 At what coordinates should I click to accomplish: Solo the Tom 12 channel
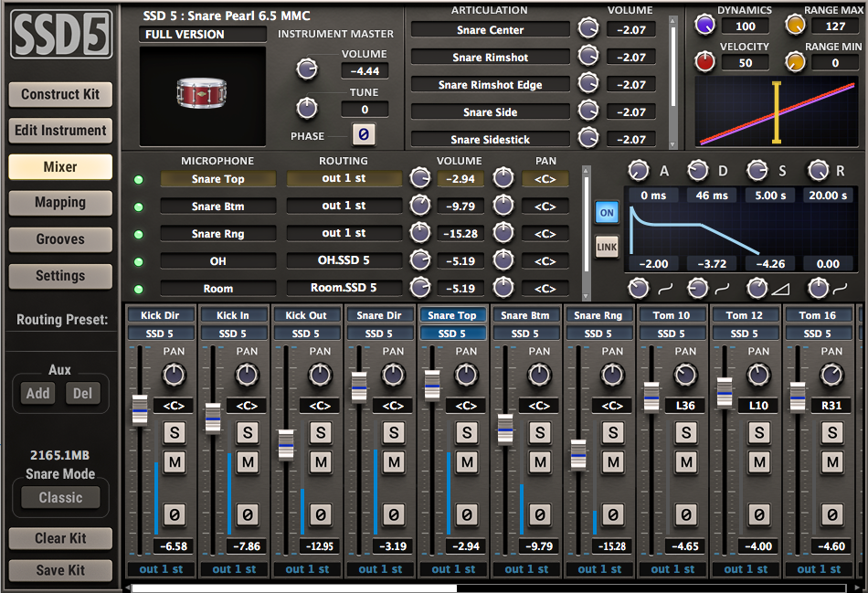[759, 432]
